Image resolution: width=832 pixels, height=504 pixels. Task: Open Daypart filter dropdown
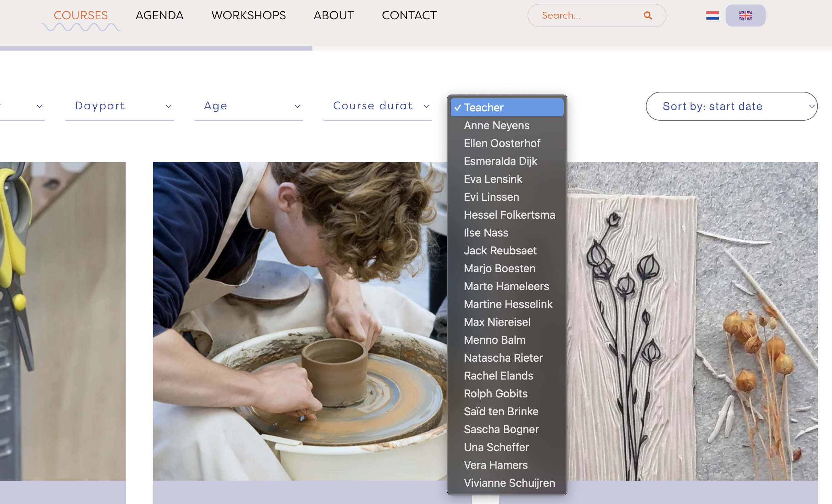[119, 106]
